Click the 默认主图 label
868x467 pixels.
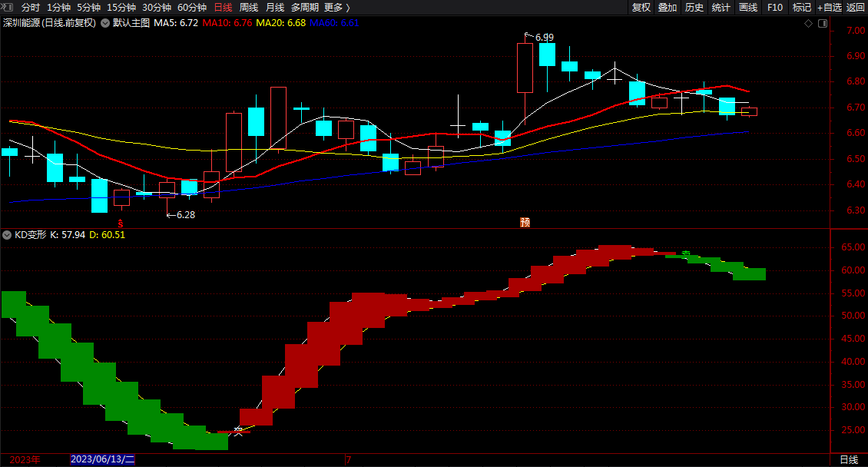point(131,23)
